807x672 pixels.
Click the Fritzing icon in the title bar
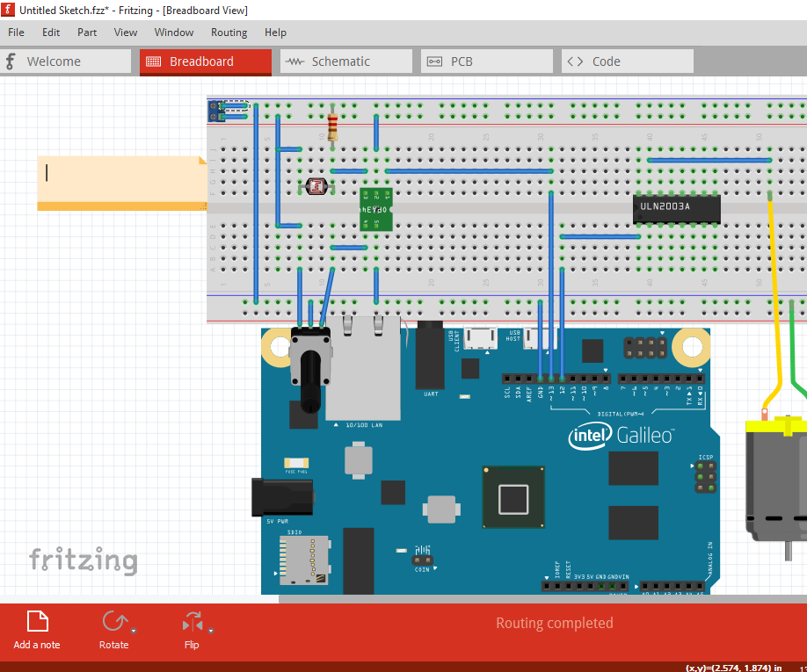point(8,9)
